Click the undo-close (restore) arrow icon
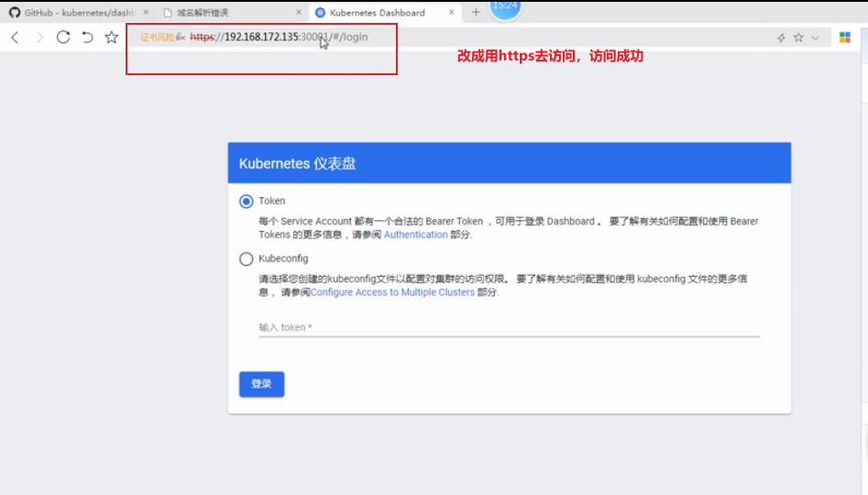868x495 pixels. (x=87, y=37)
